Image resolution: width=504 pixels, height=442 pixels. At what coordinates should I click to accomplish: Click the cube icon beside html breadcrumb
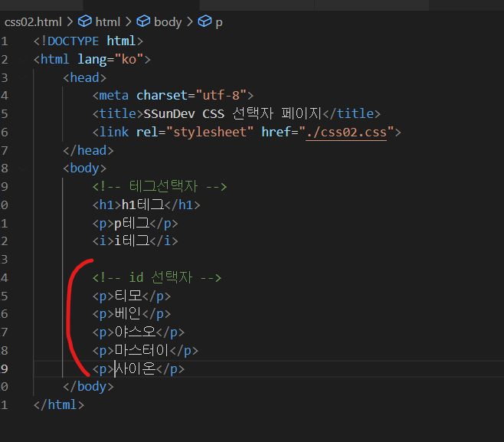click(85, 21)
